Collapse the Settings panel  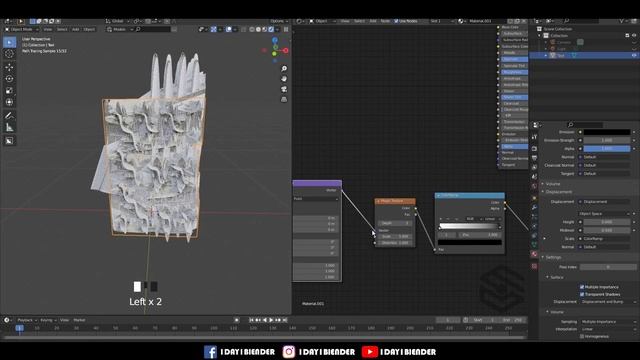point(552,258)
